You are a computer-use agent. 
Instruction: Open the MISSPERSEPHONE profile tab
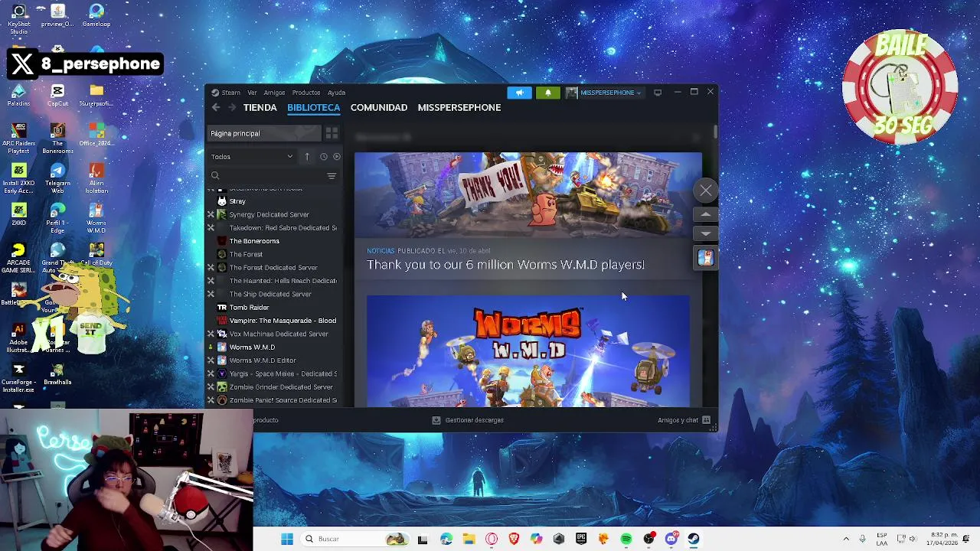pyautogui.click(x=459, y=107)
